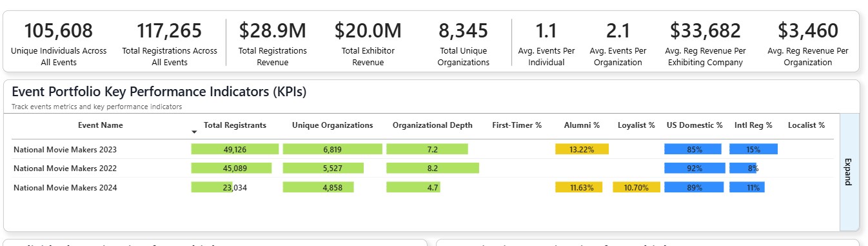Select National Movie Makers 2024 row

422,187
